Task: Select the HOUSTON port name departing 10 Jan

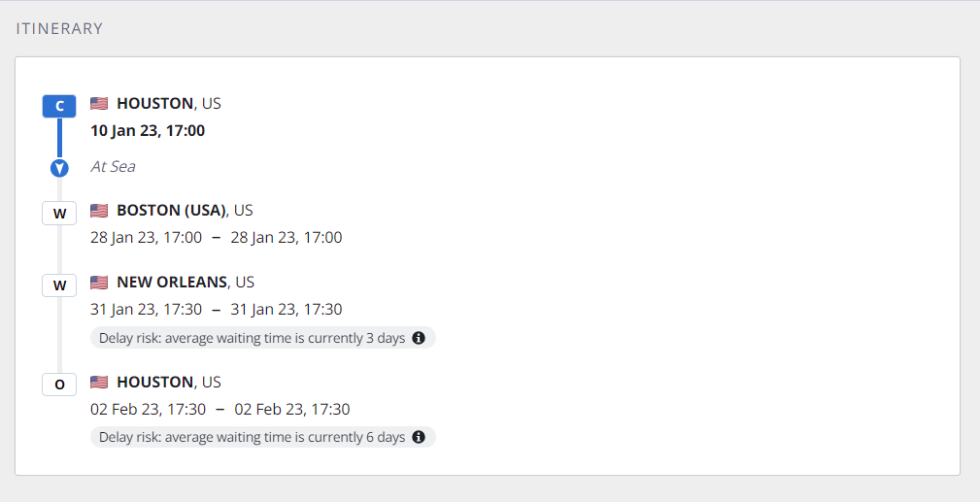Action: [154, 103]
